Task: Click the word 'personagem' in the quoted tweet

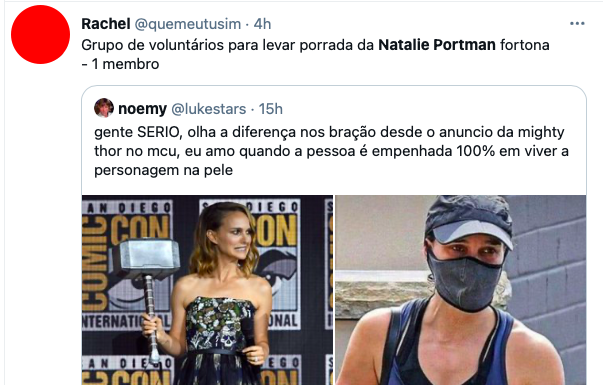Action: pos(137,170)
